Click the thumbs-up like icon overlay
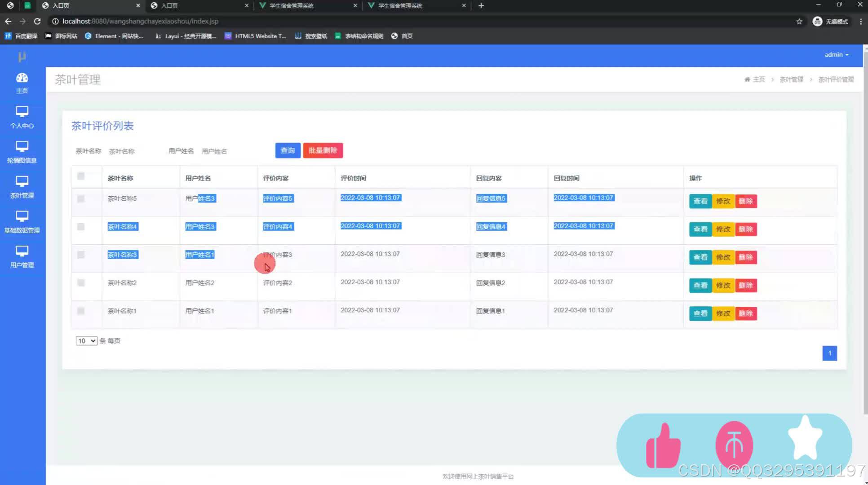The image size is (868, 485). coord(663,445)
